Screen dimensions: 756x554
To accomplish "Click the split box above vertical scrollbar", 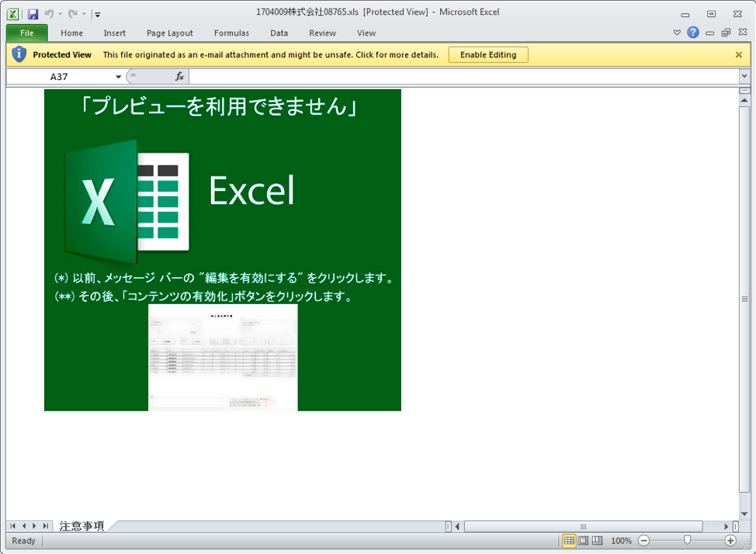I will [x=744, y=91].
